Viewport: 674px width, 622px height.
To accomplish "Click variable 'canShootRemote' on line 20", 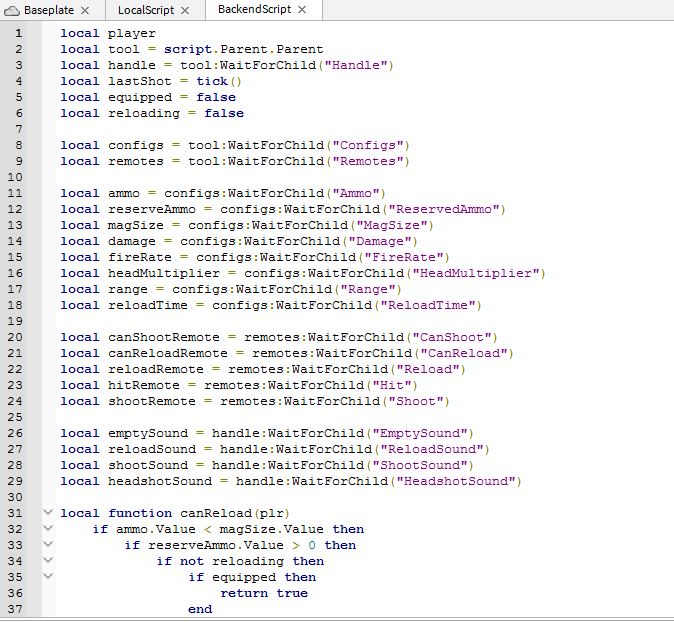I will pyautogui.click(x=164, y=337).
